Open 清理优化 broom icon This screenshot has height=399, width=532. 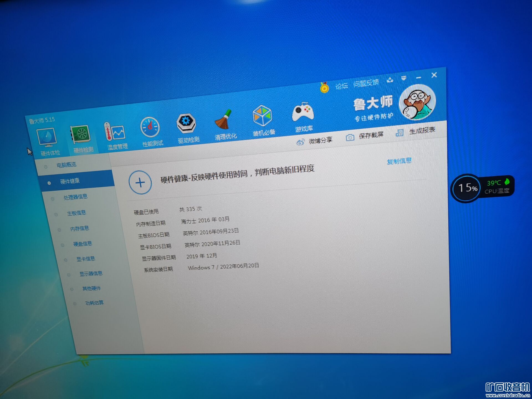point(223,119)
